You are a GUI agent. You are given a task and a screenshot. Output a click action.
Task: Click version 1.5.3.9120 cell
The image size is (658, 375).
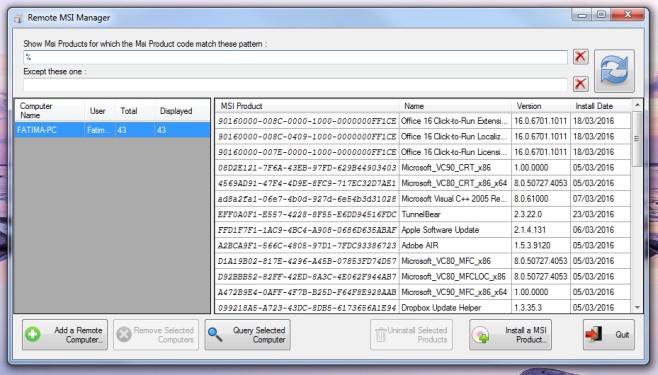click(x=540, y=245)
